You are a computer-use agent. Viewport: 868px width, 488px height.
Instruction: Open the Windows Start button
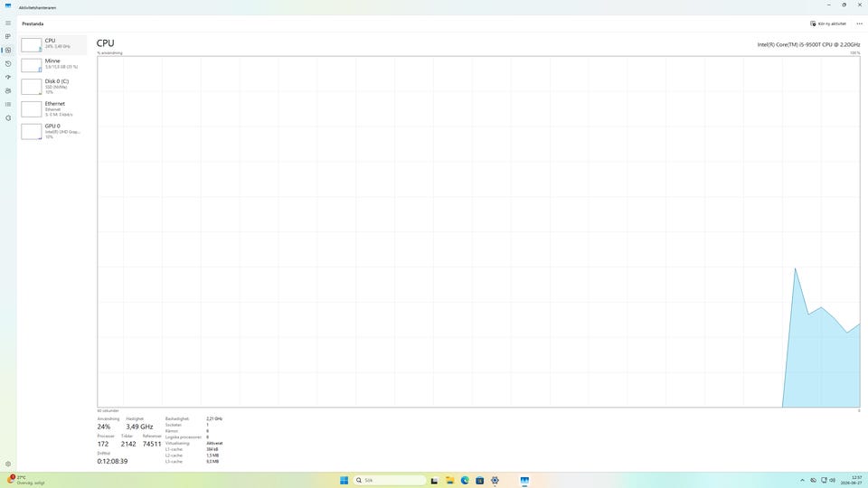(344, 480)
